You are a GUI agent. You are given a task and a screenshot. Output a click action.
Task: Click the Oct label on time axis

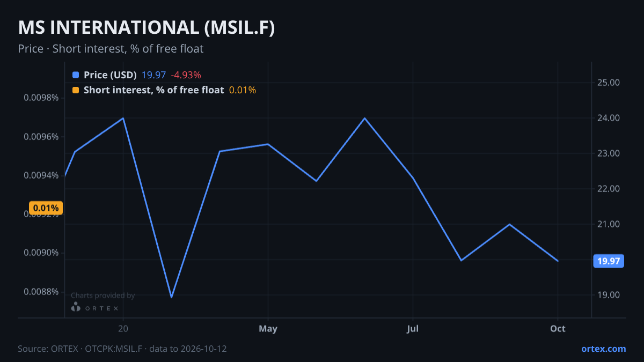coord(558,329)
